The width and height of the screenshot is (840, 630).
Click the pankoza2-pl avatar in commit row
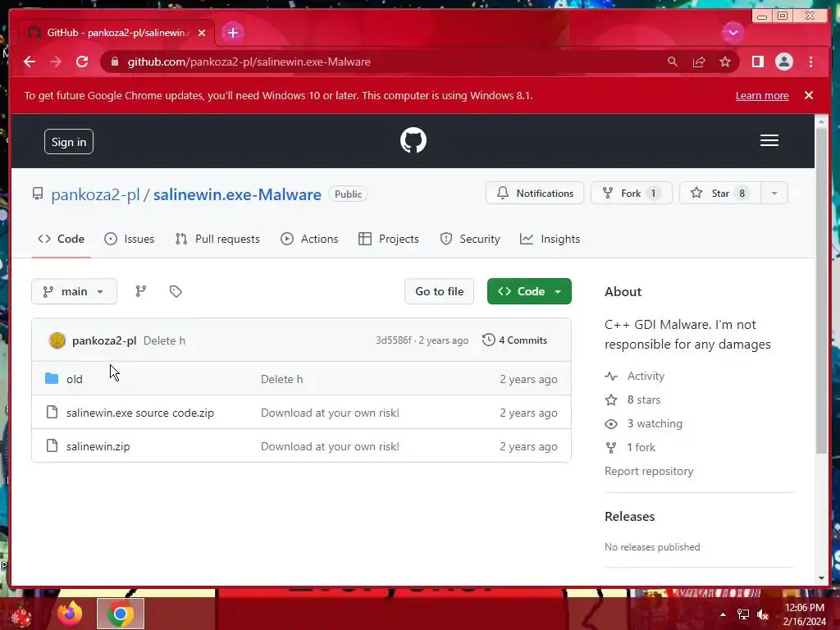pos(57,340)
